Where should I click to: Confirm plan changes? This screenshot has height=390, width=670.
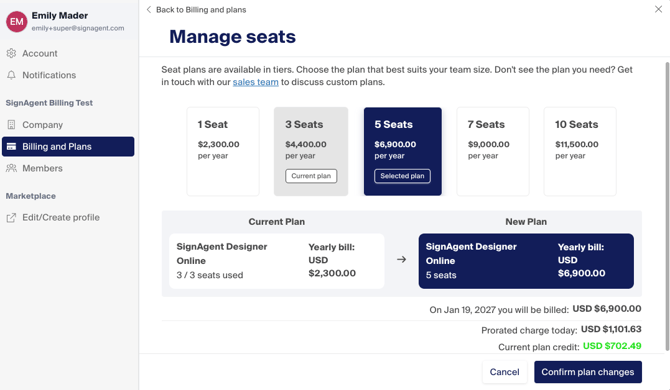[588, 372]
